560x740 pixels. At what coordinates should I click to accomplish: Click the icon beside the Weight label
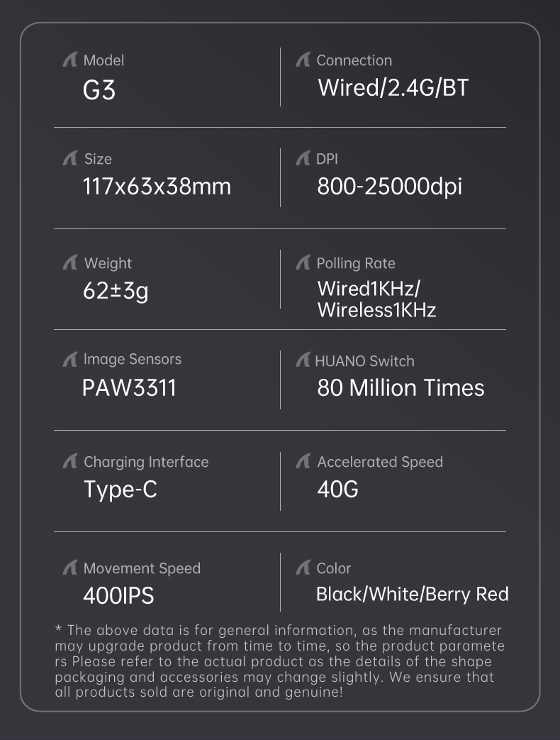[70, 263]
